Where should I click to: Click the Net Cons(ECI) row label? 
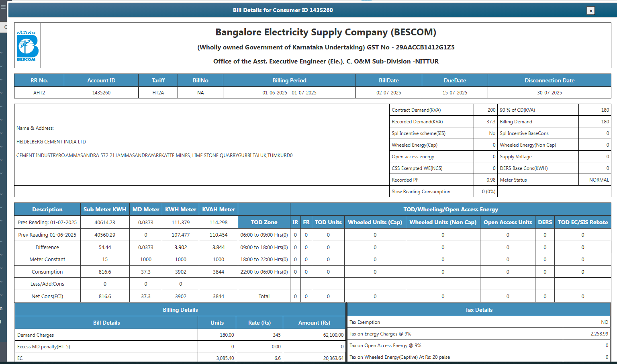click(47, 297)
